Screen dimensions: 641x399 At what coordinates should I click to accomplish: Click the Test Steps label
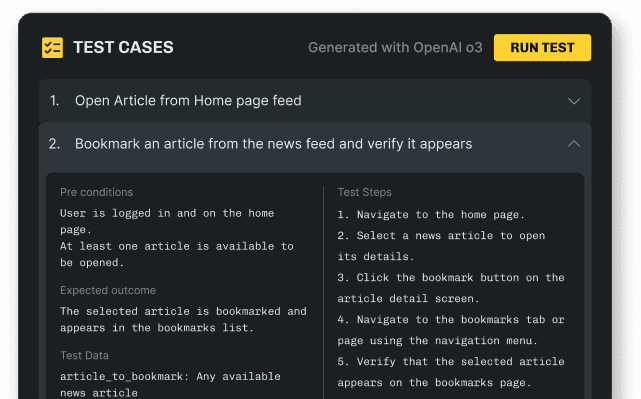click(x=364, y=192)
